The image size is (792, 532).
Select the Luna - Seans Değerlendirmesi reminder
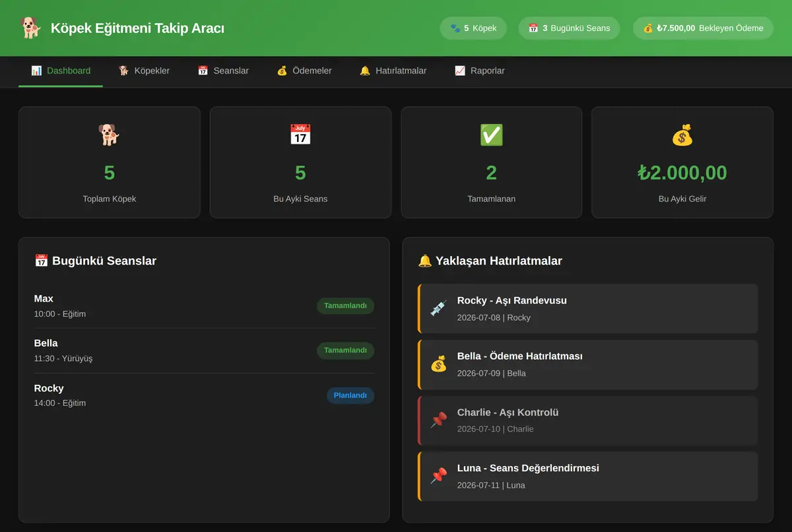[588, 476]
